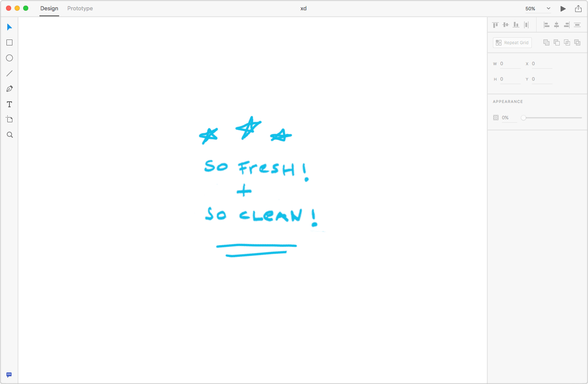Select the Text tool

click(x=9, y=104)
